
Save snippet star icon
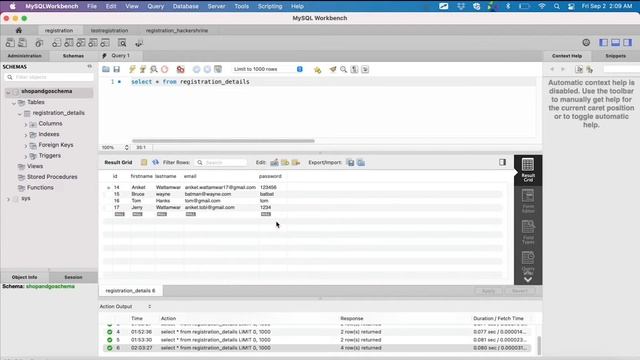(x=317, y=69)
